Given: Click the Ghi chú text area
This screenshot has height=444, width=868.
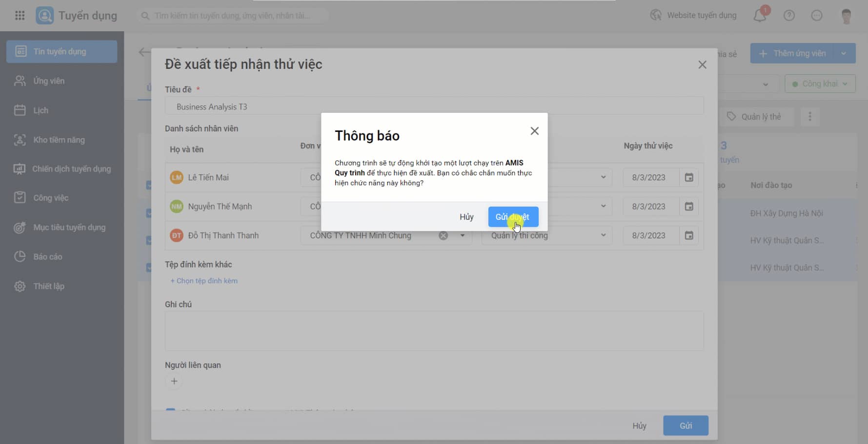Looking at the screenshot, I should coord(434,331).
